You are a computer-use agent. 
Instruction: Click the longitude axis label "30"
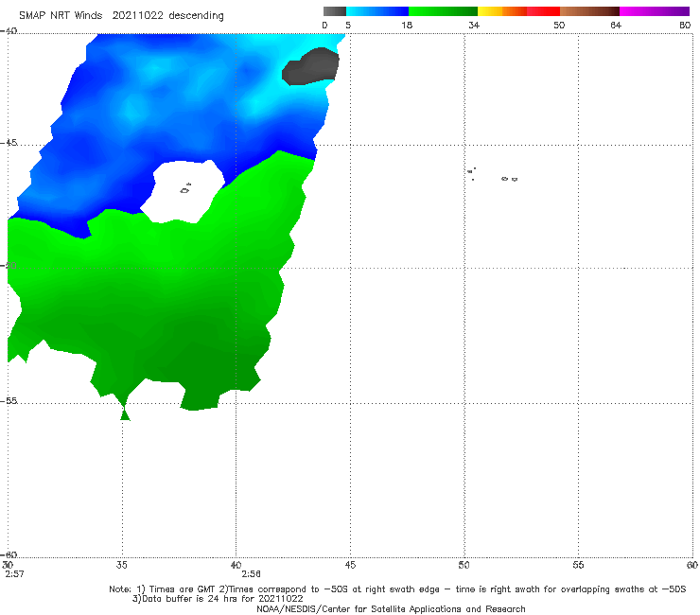click(x=8, y=566)
